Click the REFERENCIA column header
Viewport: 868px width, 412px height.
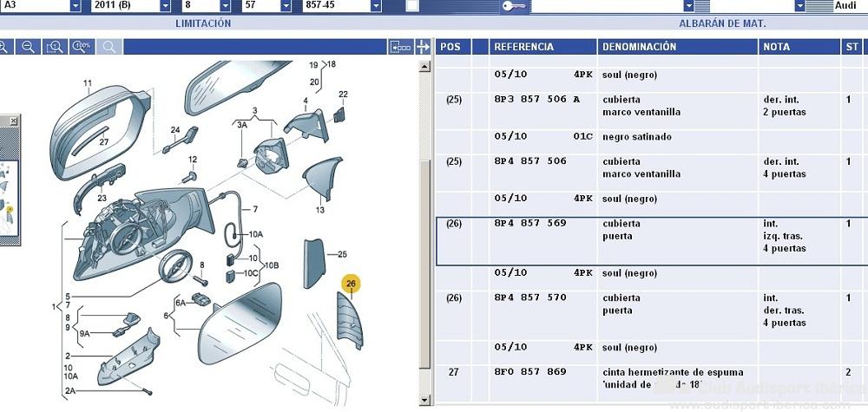pyautogui.click(x=542, y=47)
